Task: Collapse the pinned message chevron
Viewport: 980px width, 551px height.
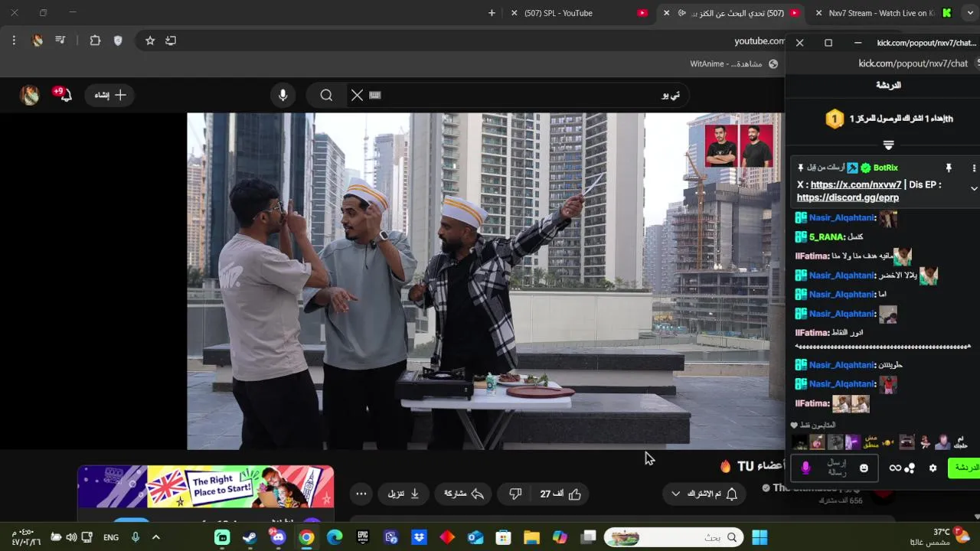Action: coord(974,188)
